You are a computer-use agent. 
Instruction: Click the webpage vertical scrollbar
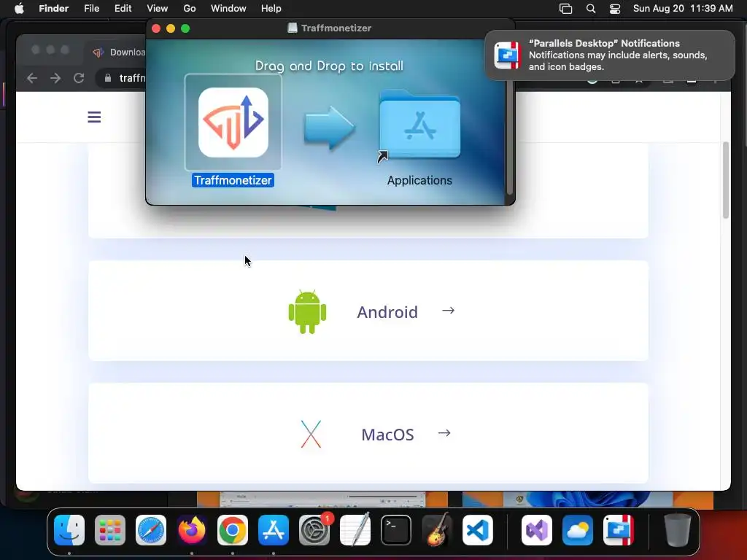(726, 180)
